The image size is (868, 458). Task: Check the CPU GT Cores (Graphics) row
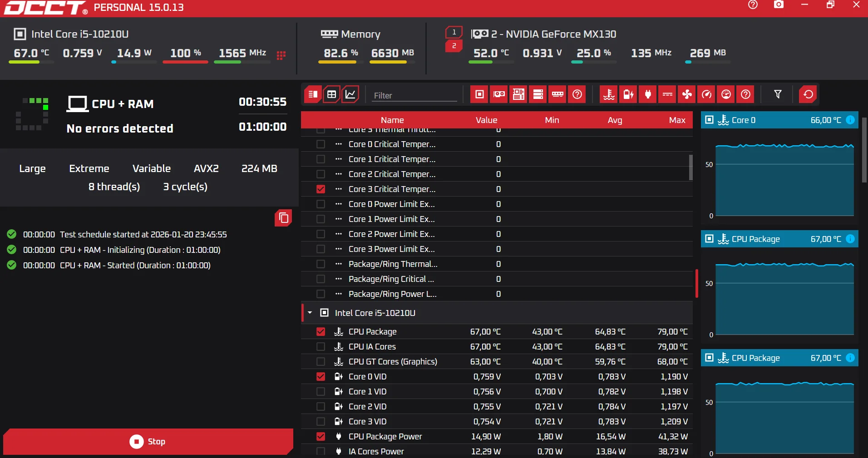[x=321, y=362]
